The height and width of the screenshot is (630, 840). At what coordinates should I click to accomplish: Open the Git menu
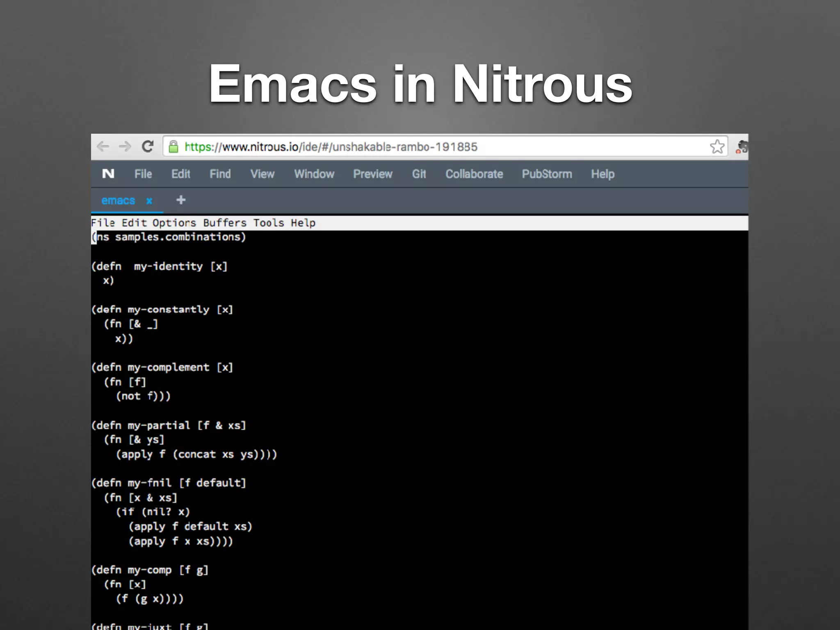pos(419,174)
